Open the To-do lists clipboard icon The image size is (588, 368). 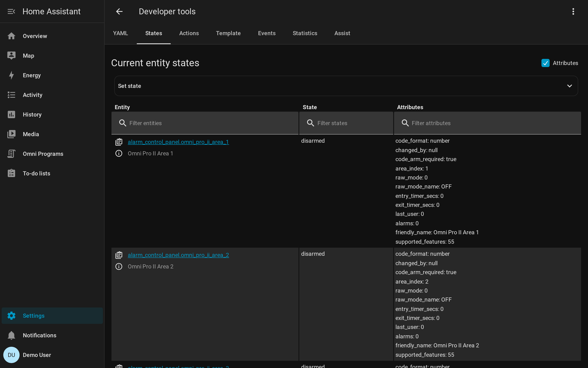pos(11,173)
